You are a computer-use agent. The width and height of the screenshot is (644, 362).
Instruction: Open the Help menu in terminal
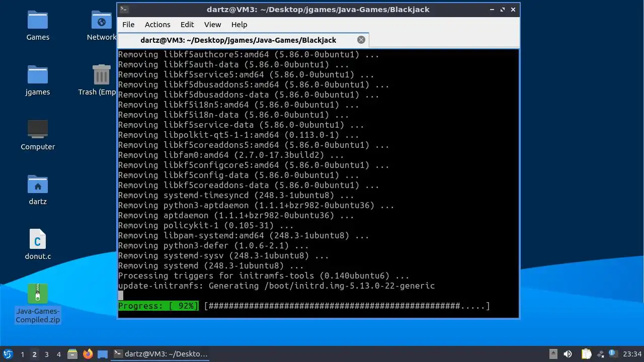(x=239, y=24)
